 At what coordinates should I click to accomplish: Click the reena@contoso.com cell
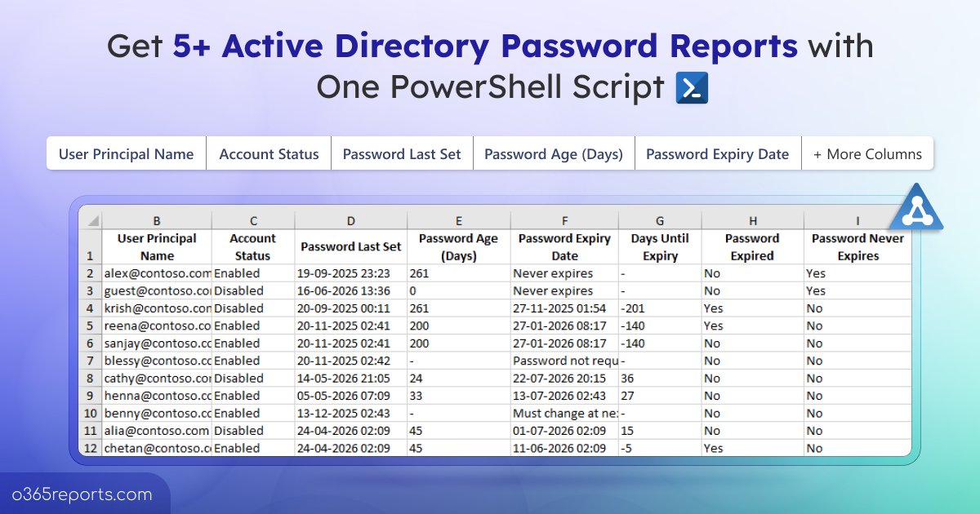click(157, 326)
